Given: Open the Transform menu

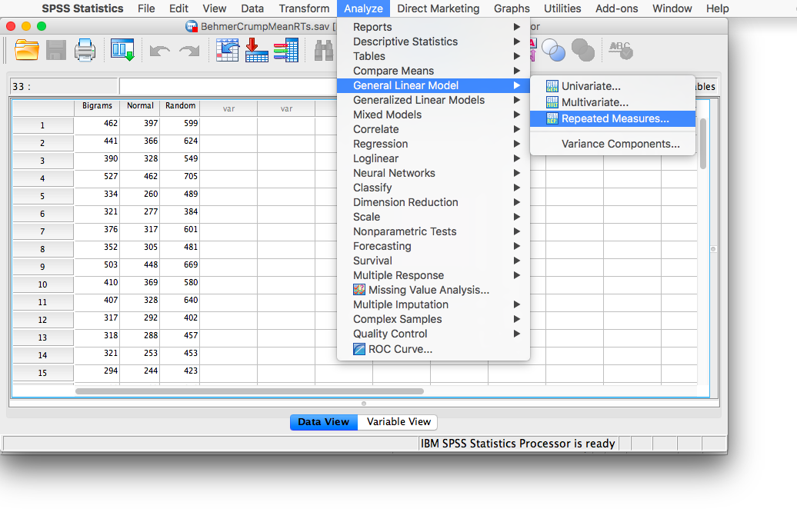Looking at the screenshot, I should [x=304, y=8].
